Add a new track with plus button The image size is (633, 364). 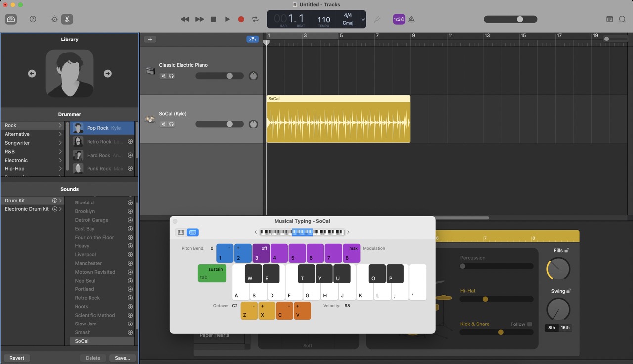pyautogui.click(x=150, y=39)
